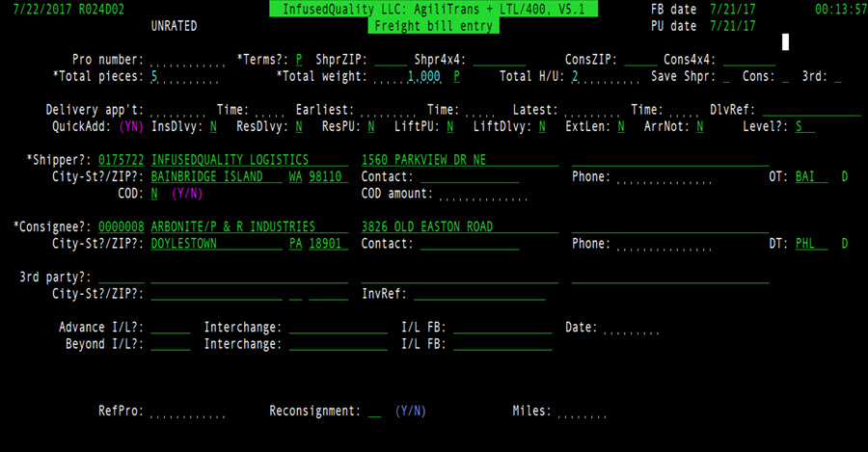Click the Advance I/L field
Viewport: 868px width, 452px height.
point(171,329)
